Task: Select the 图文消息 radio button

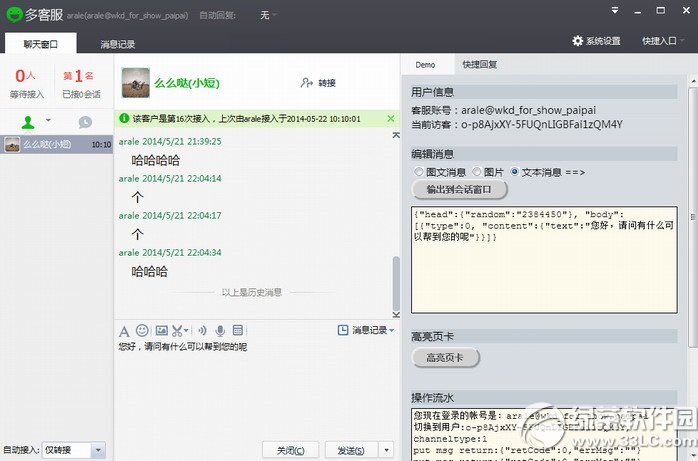Action: [418, 171]
